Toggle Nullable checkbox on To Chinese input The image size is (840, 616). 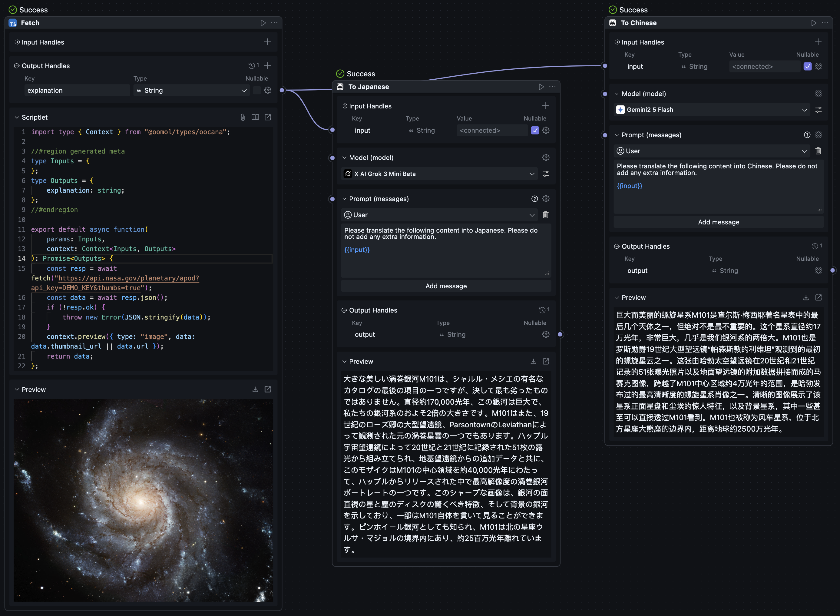[807, 66]
